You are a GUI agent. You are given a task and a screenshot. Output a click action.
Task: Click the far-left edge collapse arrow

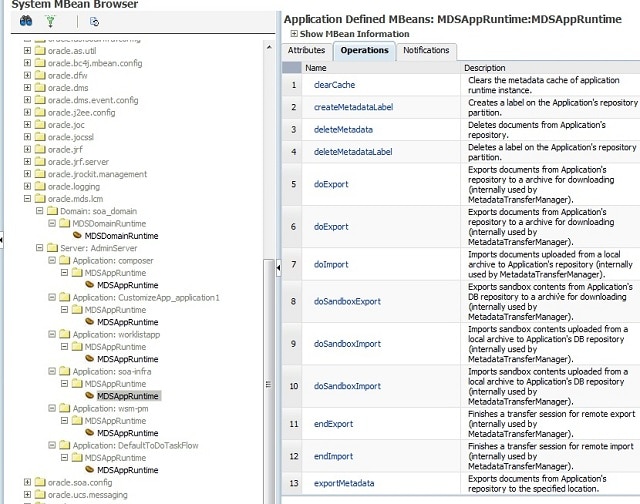[1, 240]
